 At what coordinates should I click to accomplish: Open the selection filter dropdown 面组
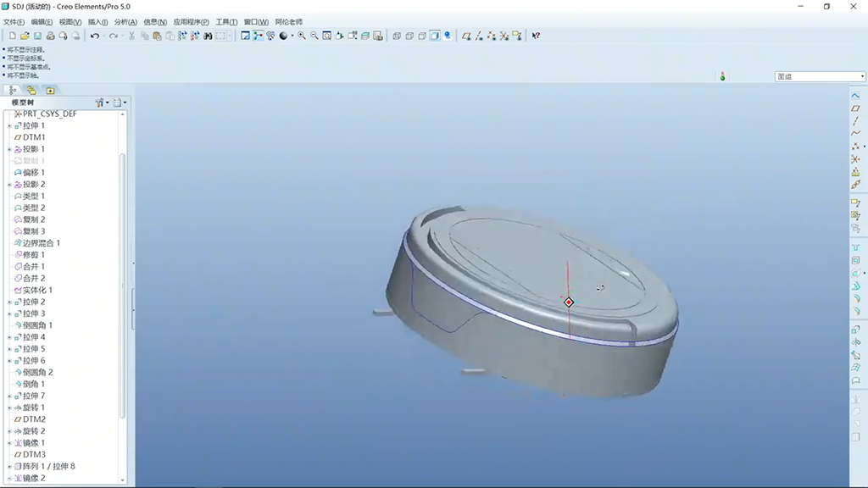tap(820, 76)
